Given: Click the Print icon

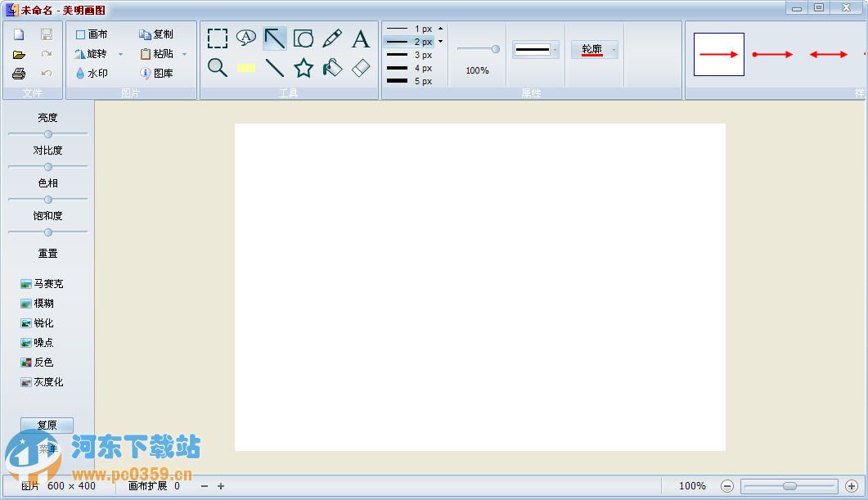Looking at the screenshot, I should click(19, 73).
